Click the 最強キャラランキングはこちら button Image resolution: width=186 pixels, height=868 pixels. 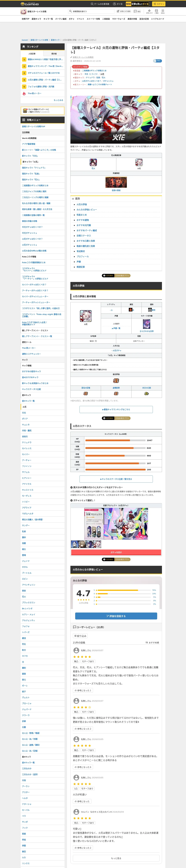[116, 409]
